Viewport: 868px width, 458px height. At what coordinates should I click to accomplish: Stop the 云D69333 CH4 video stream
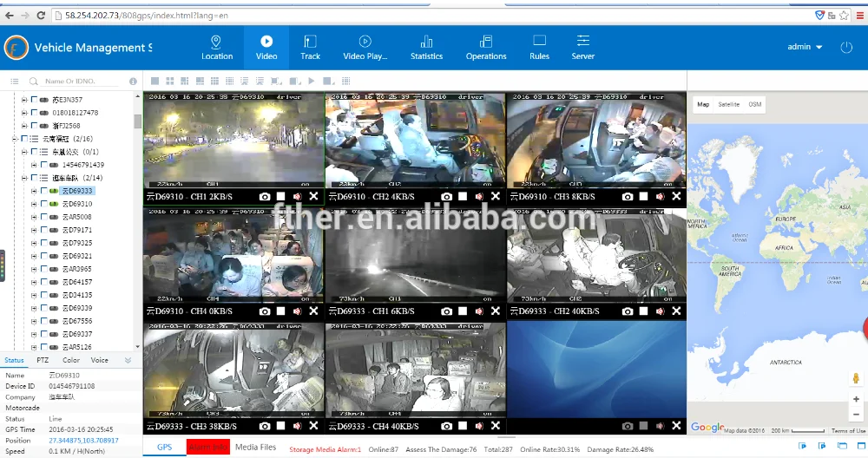[463, 426]
